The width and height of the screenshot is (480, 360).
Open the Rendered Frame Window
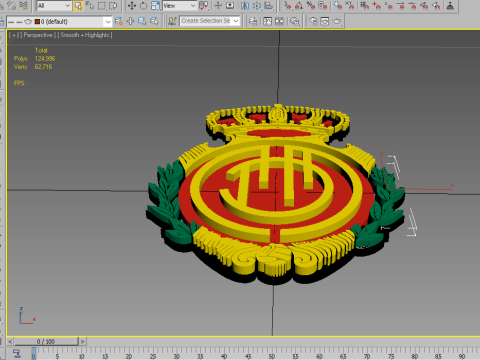click(x=325, y=21)
